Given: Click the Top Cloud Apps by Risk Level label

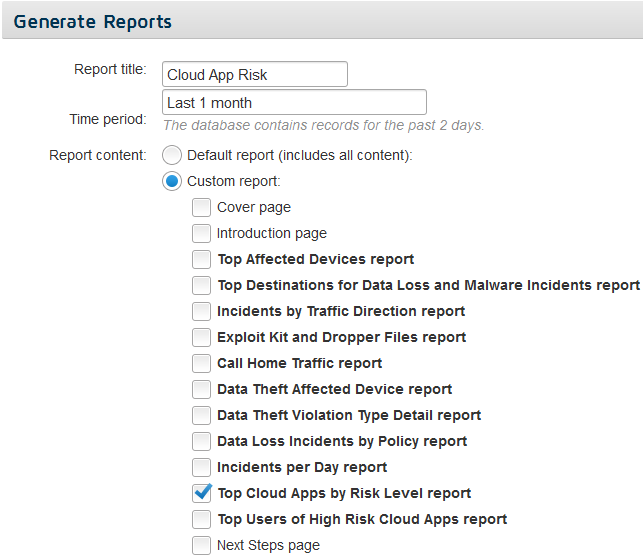Looking at the screenshot, I should pyautogui.click(x=344, y=493).
